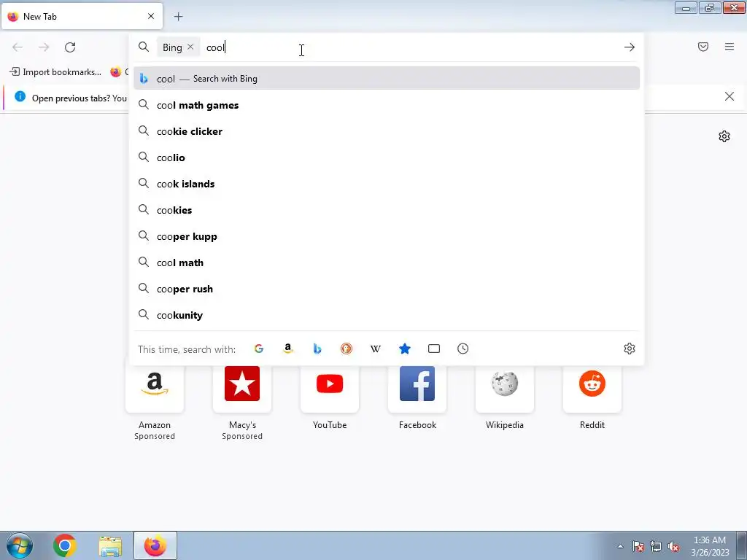Remove the Bing search engine chip
The width and height of the screenshot is (747, 560).
click(x=190, y=47)
